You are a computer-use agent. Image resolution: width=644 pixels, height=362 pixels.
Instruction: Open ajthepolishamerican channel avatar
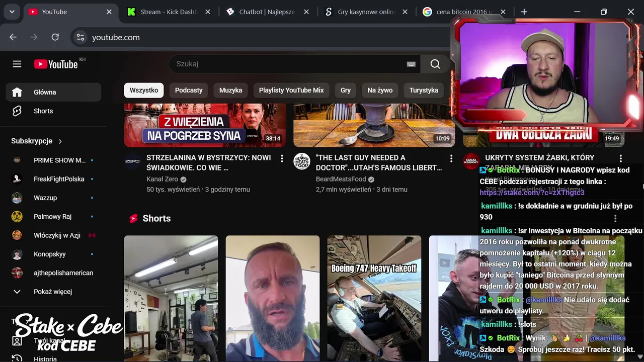click(17, 273)
